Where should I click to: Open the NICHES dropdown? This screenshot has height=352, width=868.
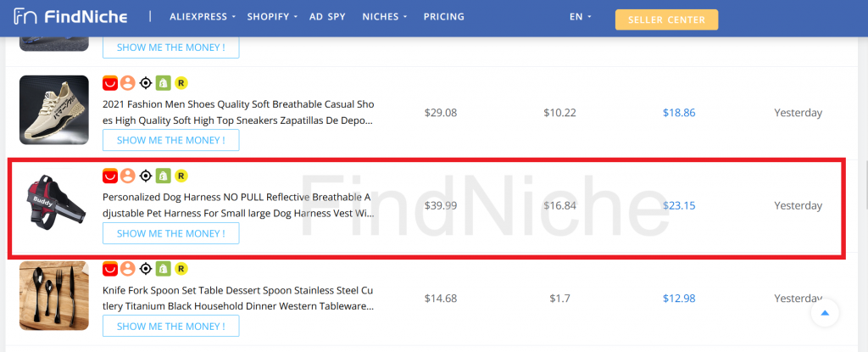click(385, 17)
